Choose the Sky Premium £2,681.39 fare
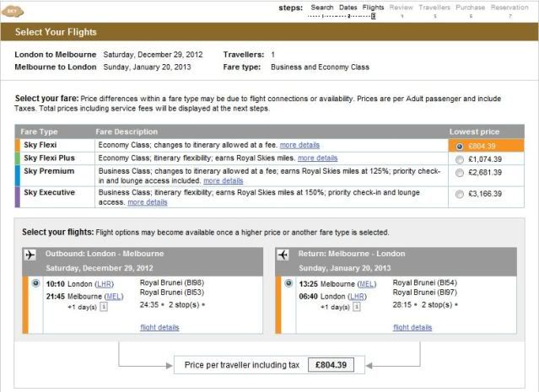Viewport: 539px width, 392px height. click(x=459, y=172)
